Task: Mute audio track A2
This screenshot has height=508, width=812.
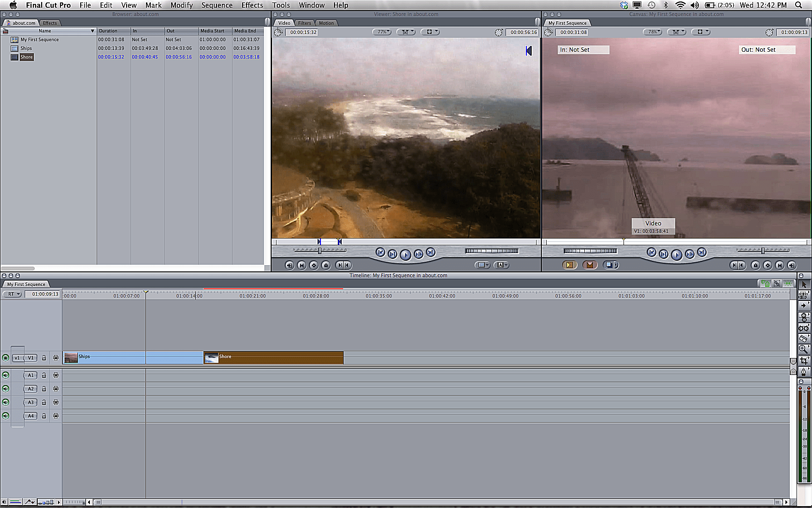Action: [x=5, y=388]
